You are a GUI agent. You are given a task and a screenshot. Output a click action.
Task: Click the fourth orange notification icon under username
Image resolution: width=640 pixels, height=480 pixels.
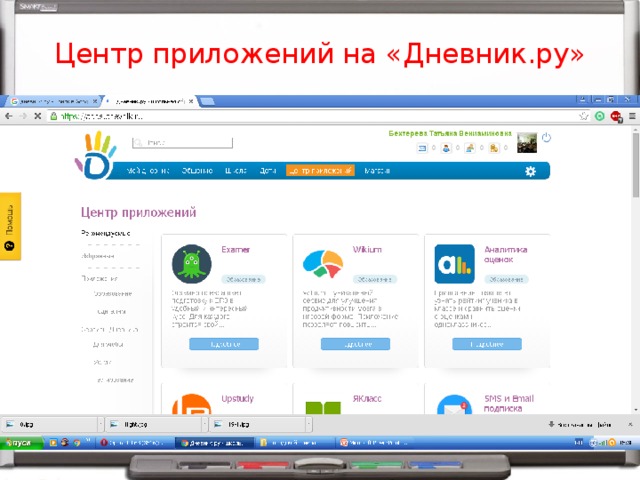494,148
